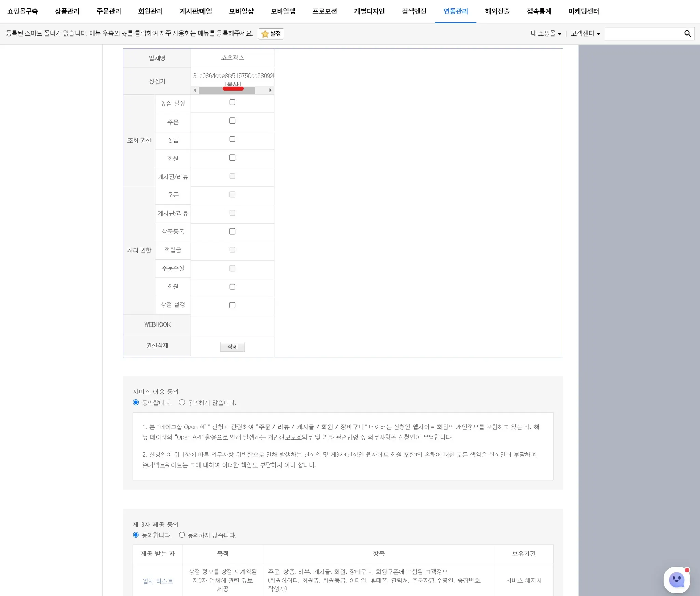Open the 고객센터 dropdown menu

pos(585,33)
